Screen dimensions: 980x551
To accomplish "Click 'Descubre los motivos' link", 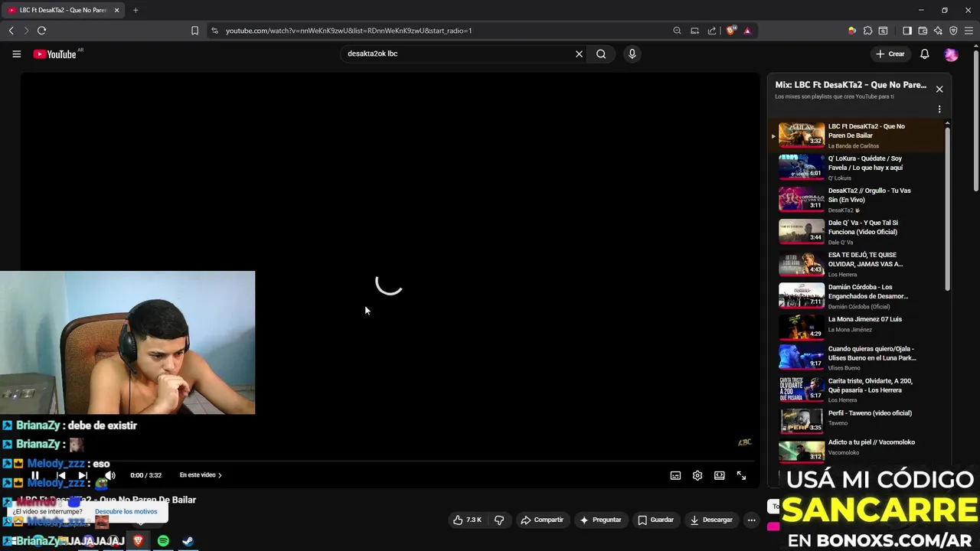I will coord(126,511).
